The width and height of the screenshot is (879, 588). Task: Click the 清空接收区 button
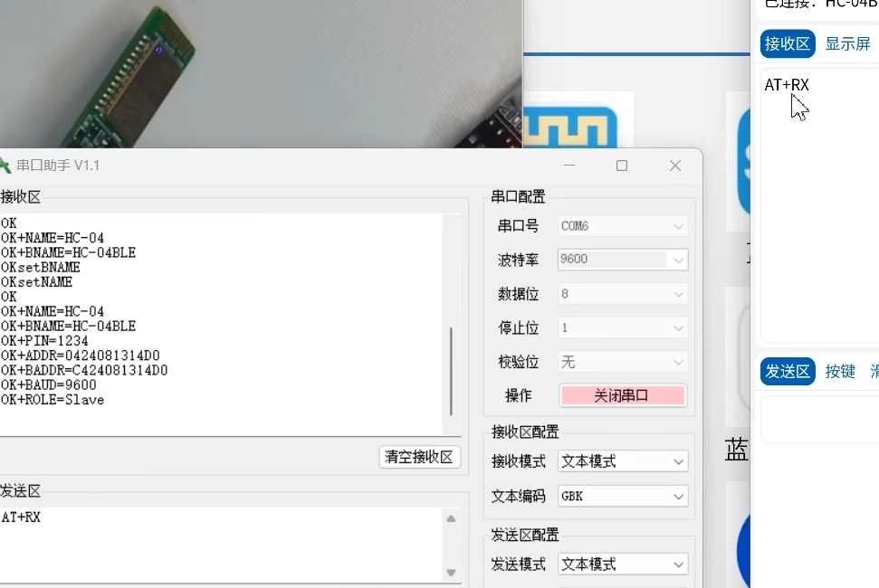tap(419, 457)
